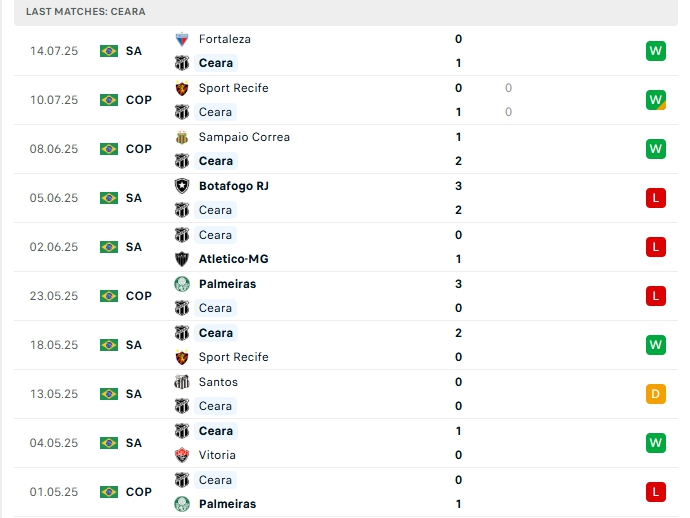
Task: Open the Atletico-MG team link
Action: click(x=233, y=259)
